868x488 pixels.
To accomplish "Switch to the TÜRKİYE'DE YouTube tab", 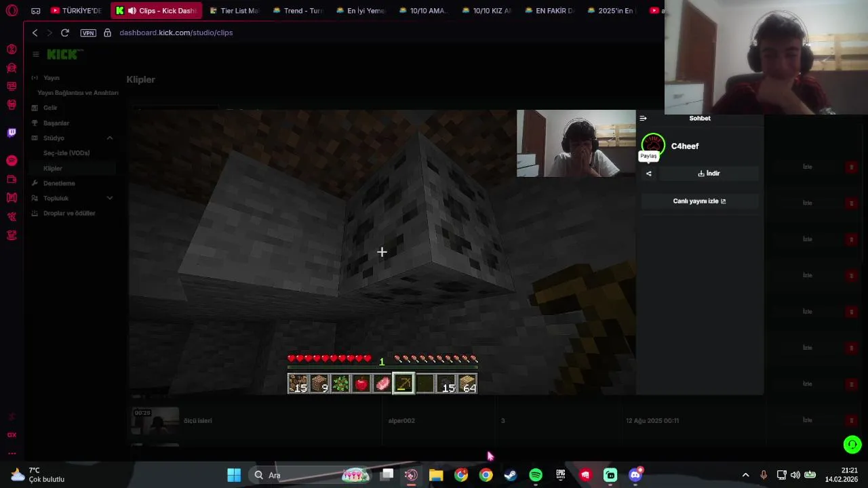I will [x=75, y=11].
